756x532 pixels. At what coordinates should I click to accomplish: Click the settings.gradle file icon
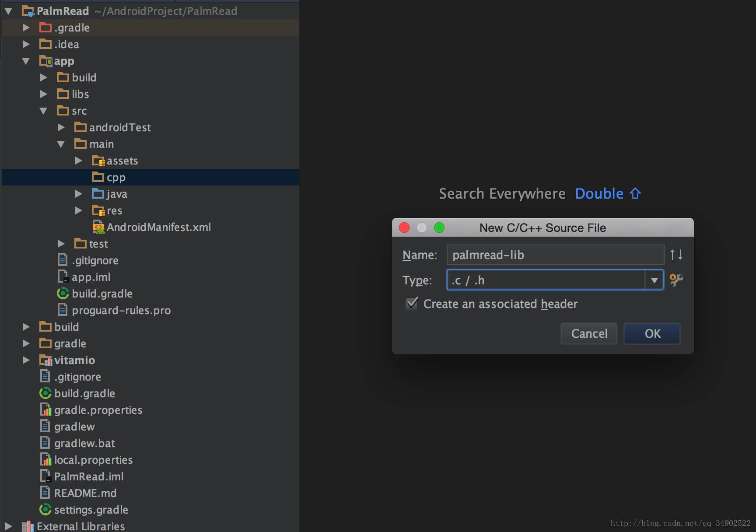(x=45, y=510)
